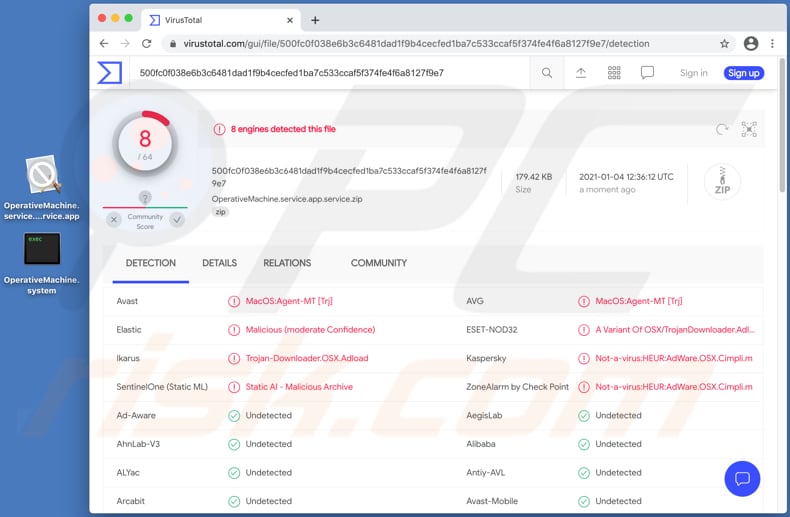790x517 pixels.
Task: Click Avast result MacOS:Agent-MT [Trj]
Action: pyautogui.click(x=289, y=301)
